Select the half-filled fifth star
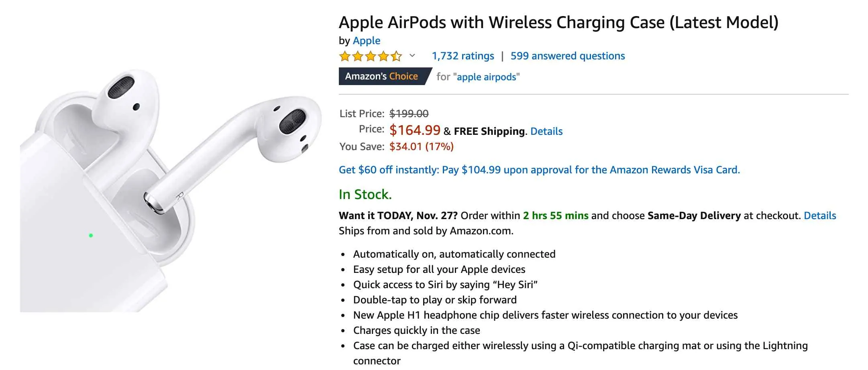The image size is (868, 370). [x=396, y=56]
